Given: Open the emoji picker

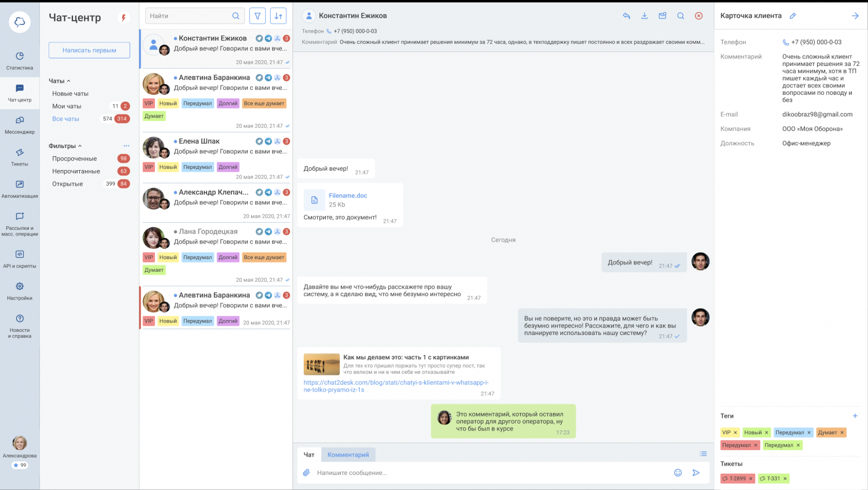Looking at the screenshot, I should tap(678, 472).
